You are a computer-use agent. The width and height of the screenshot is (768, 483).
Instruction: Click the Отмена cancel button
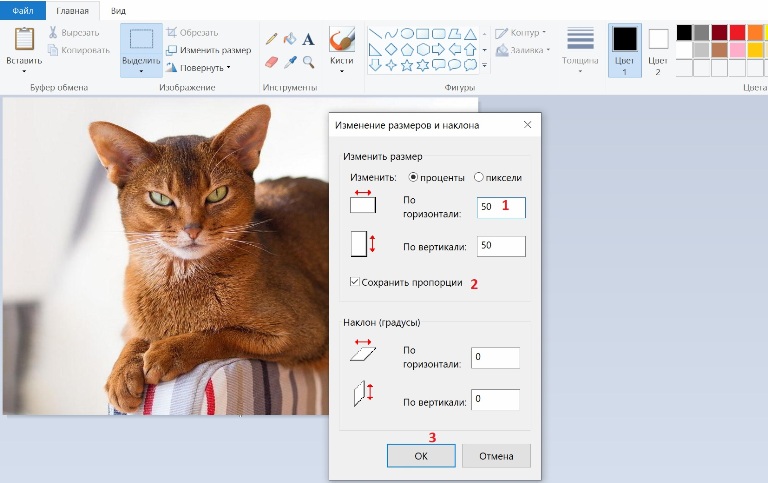tap(496, 456)
